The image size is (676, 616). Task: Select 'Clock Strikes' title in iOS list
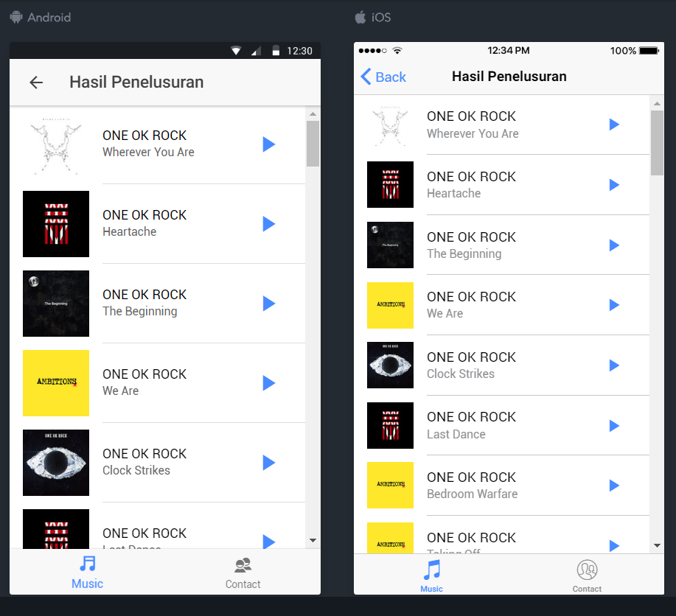point(461,374)
